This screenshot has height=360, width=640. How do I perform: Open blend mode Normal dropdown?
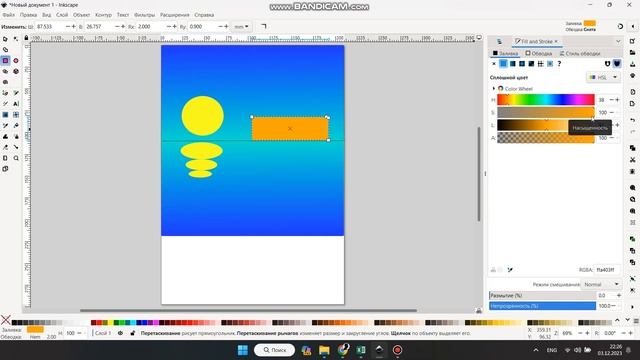pyautogui.click(x=602, y=284)
